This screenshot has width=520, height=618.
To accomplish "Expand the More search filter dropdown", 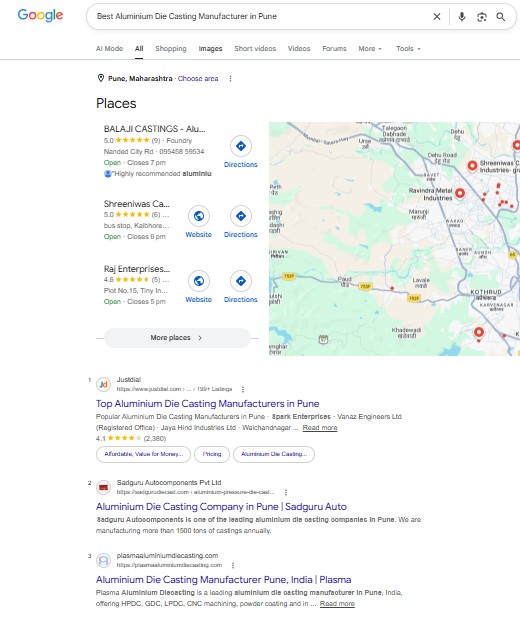I will (x=370, y=48).
